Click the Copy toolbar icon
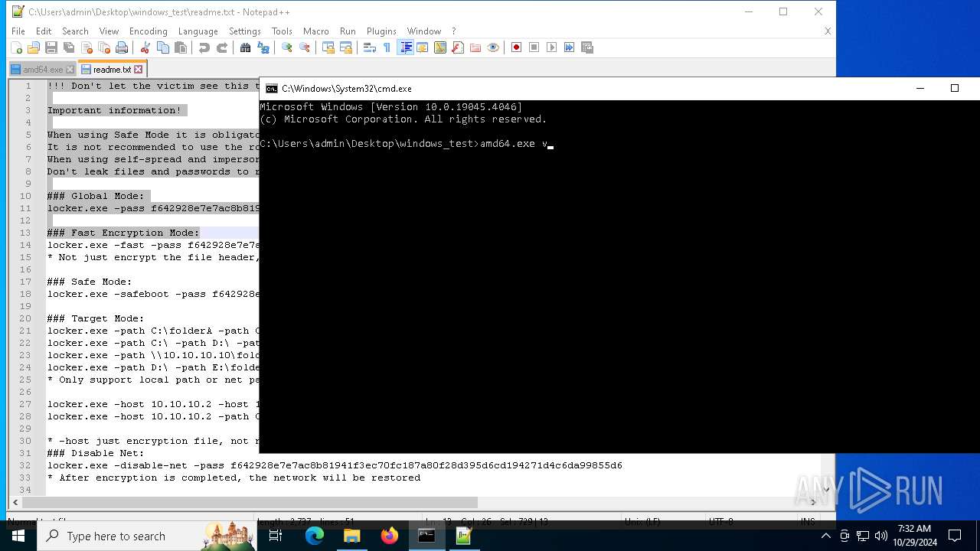The width and height of the screenshot is (980, 551). (x=162, y=47)
